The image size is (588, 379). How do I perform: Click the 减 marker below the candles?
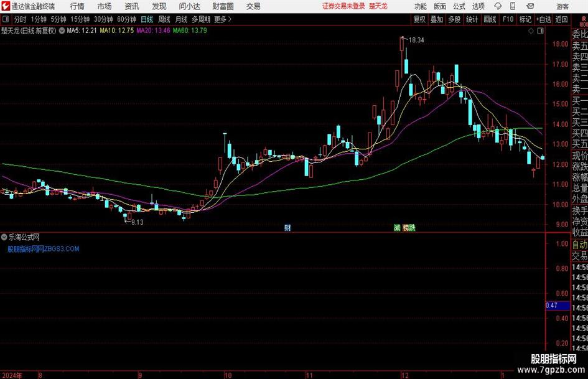click(397, 227)
